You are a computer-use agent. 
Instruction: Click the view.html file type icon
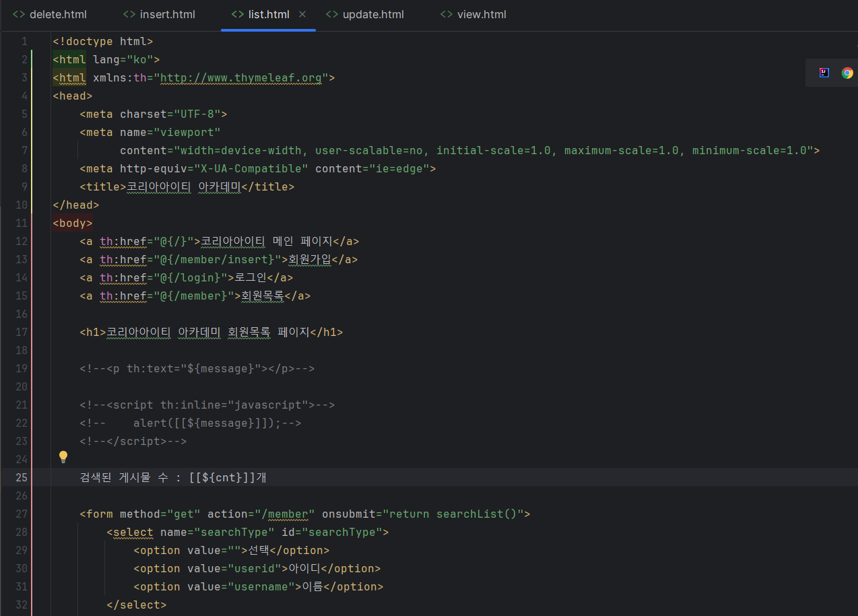click(447, 14)
